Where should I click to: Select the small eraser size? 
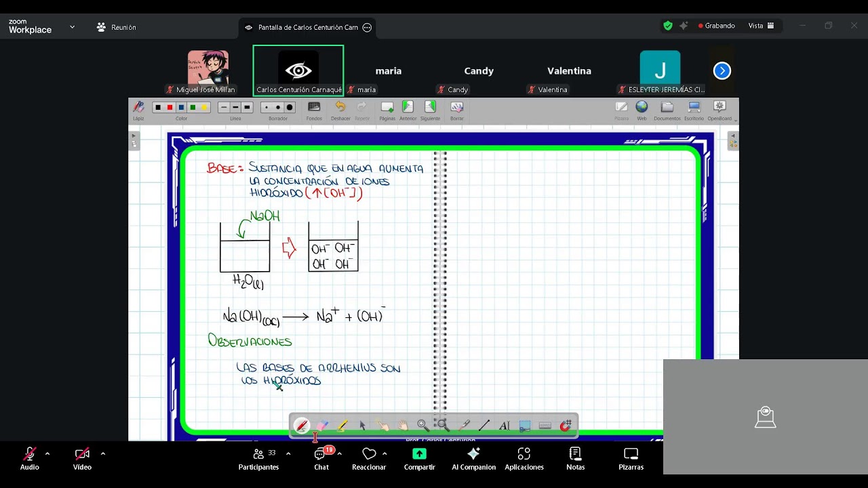267,107
